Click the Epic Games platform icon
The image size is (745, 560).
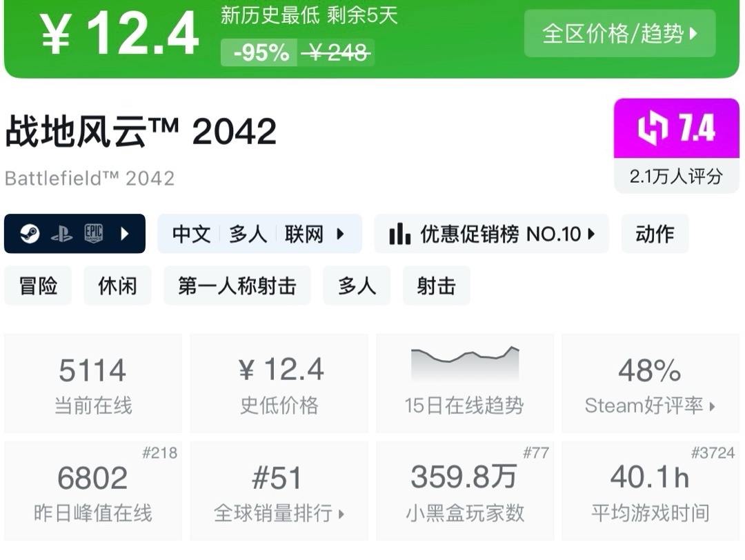click(94, 234)
